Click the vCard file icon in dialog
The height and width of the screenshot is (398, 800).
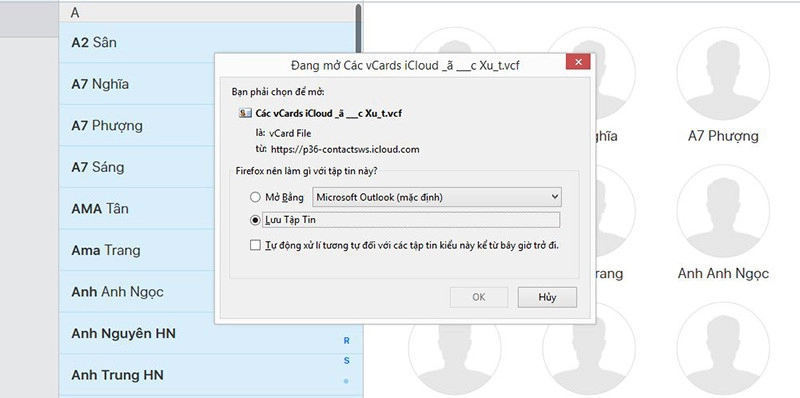point(245,113)
